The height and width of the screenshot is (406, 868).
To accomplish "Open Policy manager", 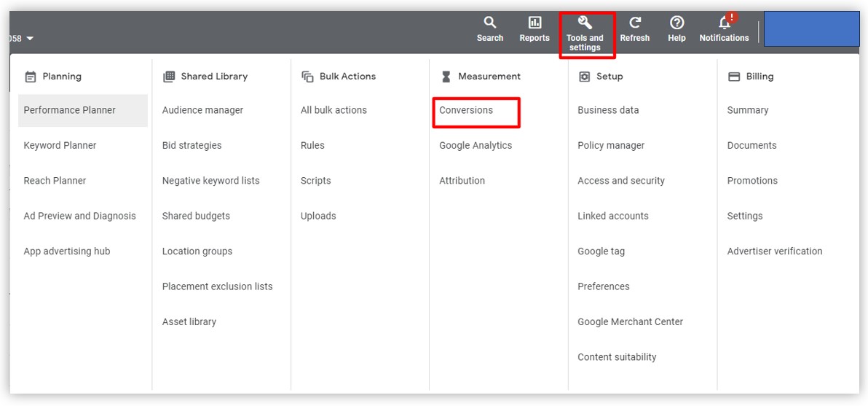I will pos(611,145).
